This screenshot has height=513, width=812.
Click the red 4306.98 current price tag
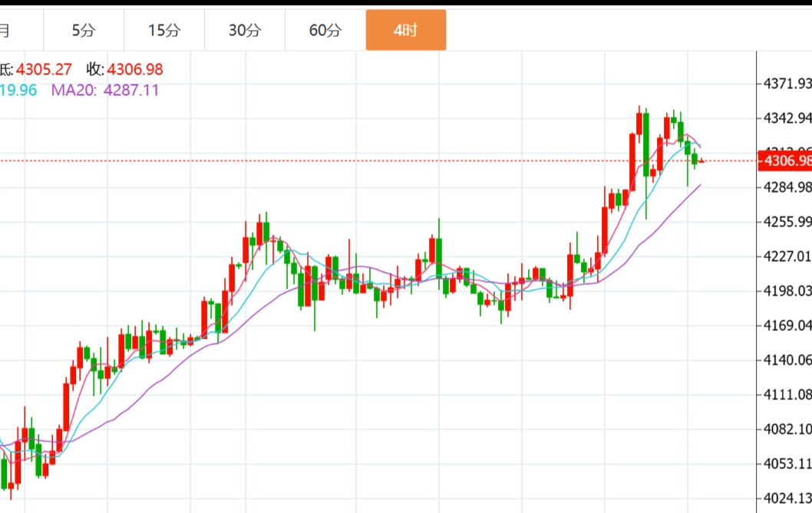(784, 161)
